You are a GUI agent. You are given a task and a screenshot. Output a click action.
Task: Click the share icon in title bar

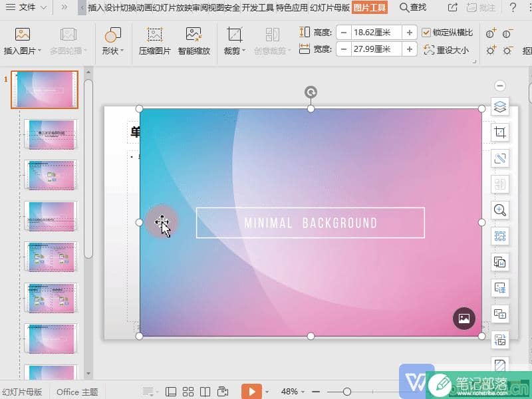[x=453, y=7]
